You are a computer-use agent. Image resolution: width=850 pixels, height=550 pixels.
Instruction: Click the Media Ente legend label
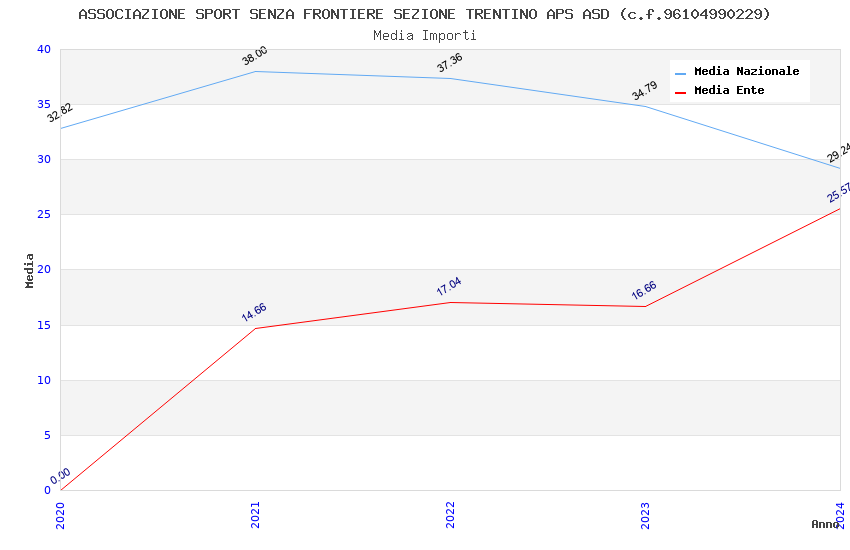coord(729,91)
